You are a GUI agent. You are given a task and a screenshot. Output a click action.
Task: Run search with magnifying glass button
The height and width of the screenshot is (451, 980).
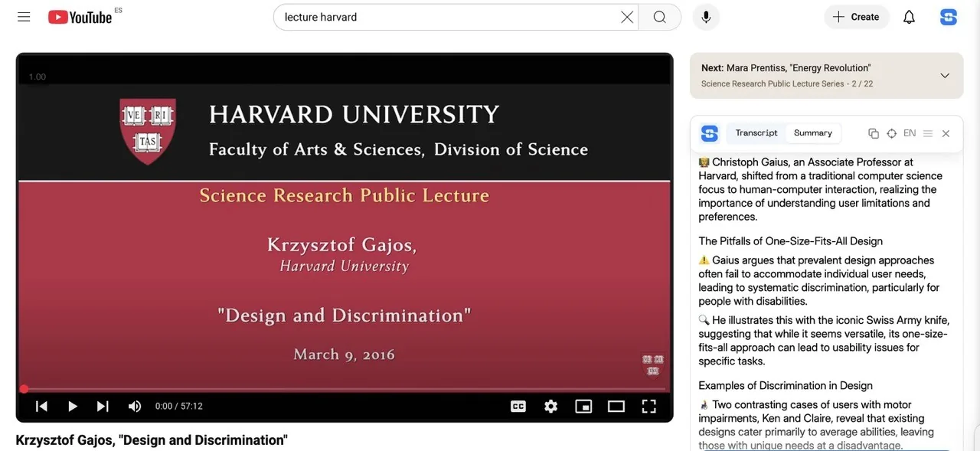tap(660, 17)
